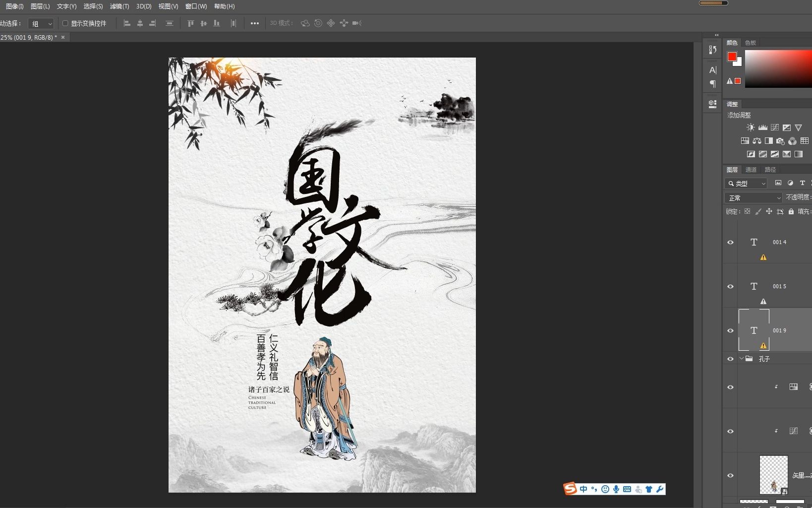
Task: Close the 001 9 document tab
Action: 63,37
